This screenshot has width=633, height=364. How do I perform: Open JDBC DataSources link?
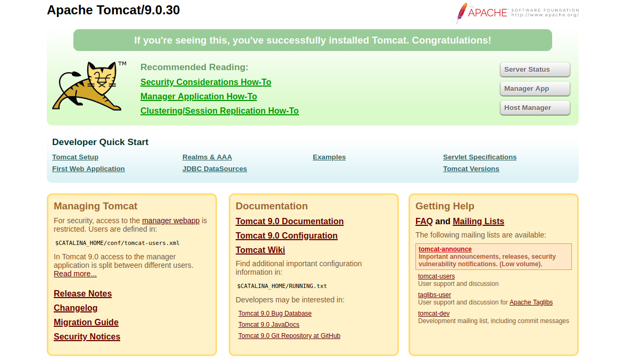coord(215,169)
